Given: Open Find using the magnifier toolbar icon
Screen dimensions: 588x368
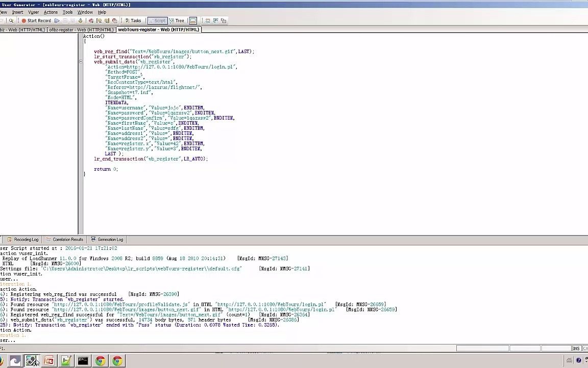Looking at the screenshot, I should click(11, 20).
